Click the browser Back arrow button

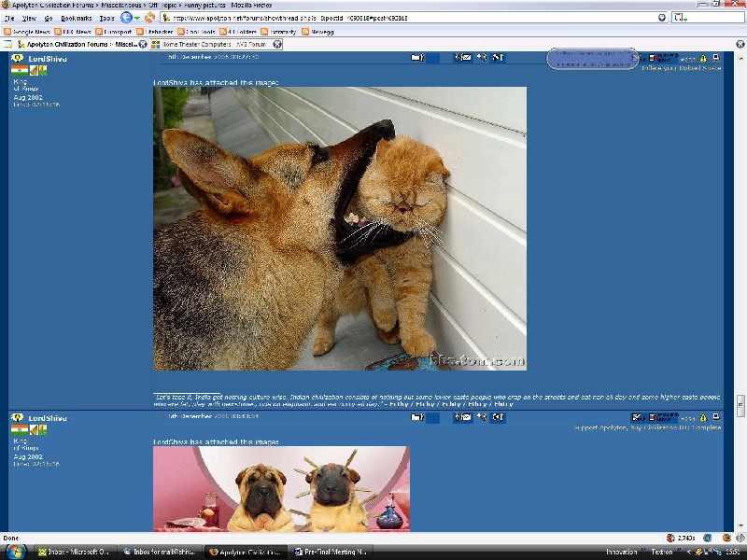[125, 18]
